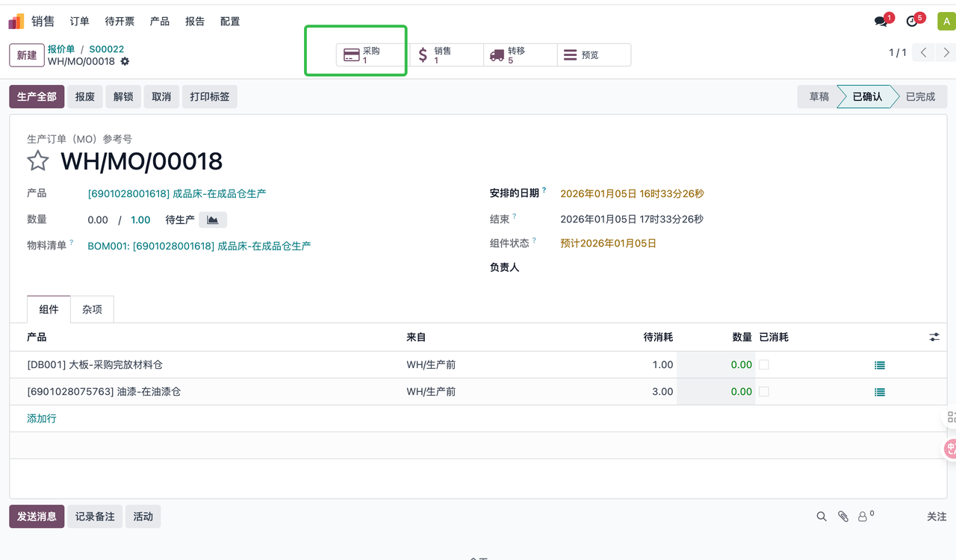The width and height of the screenshot is (956, 560).
Task: Open the Odoo app switcher logo
Action: pyautogui.click(x=16, y=22)
